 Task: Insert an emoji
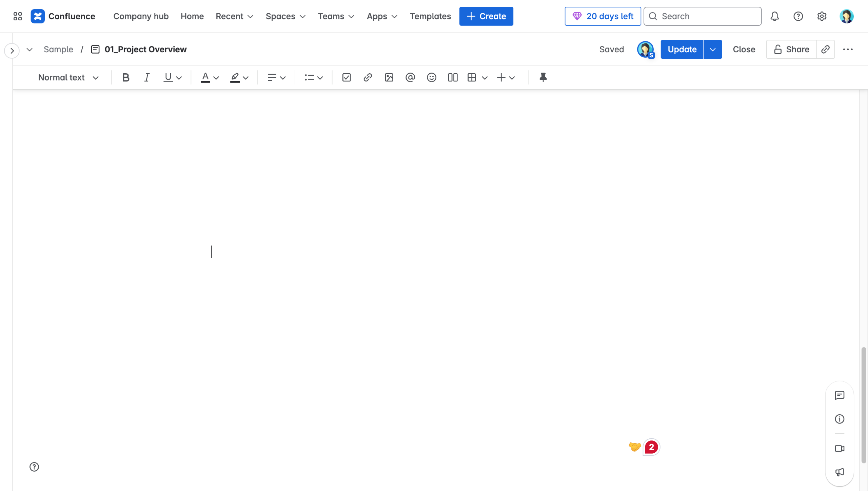point(431,78)
